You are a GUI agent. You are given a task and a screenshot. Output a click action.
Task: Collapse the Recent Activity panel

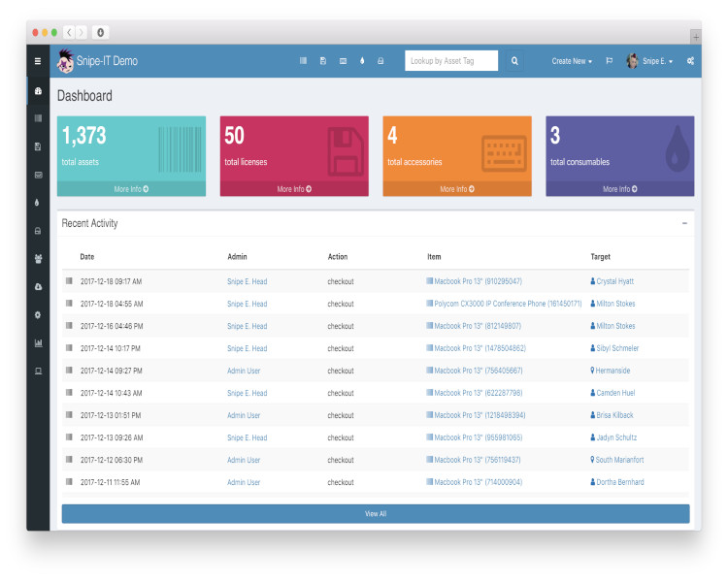tap(684, 223)
